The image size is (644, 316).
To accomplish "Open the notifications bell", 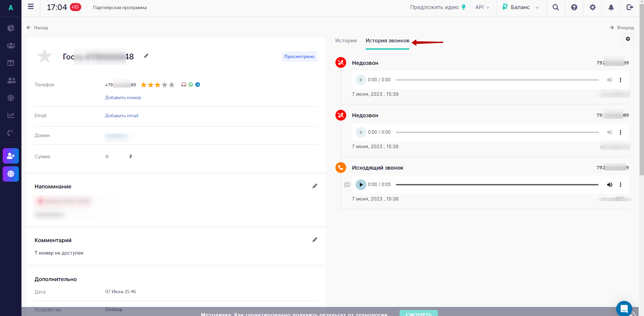I will pos(611,7).
